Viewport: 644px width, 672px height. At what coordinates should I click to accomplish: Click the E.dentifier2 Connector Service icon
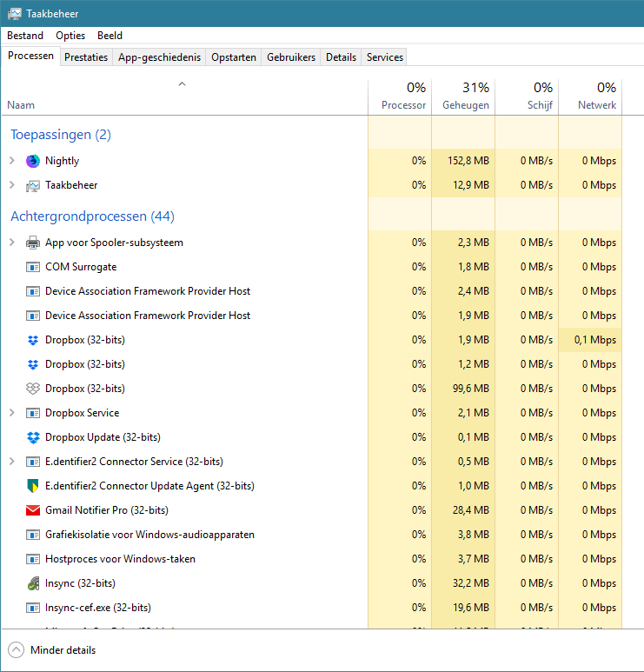click(33, 462)
